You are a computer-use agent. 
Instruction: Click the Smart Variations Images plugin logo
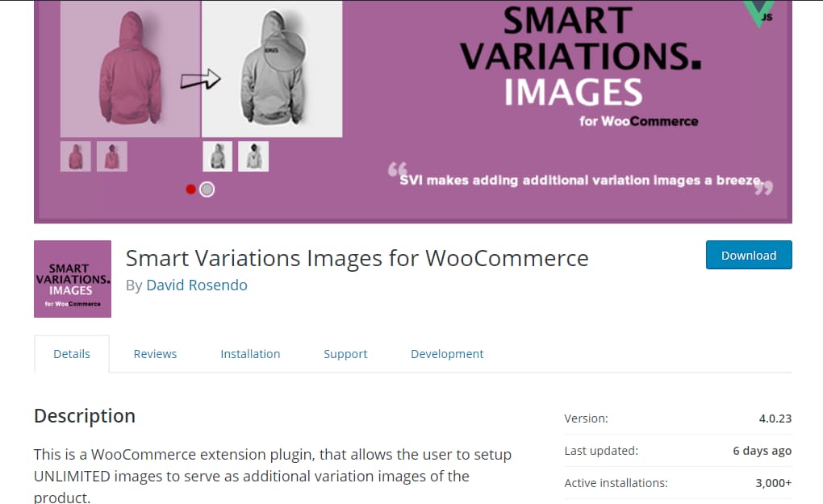[72, 279]
